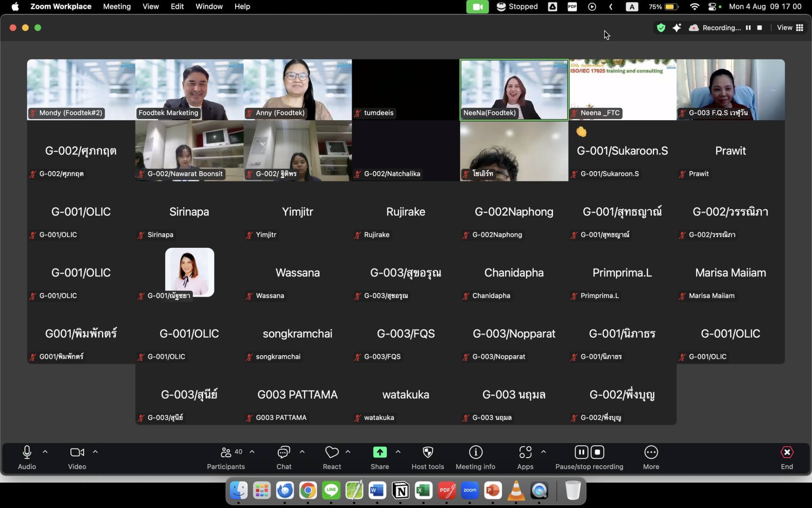
Task: Open the Chat panel
Action: click(x=284, y=457)
